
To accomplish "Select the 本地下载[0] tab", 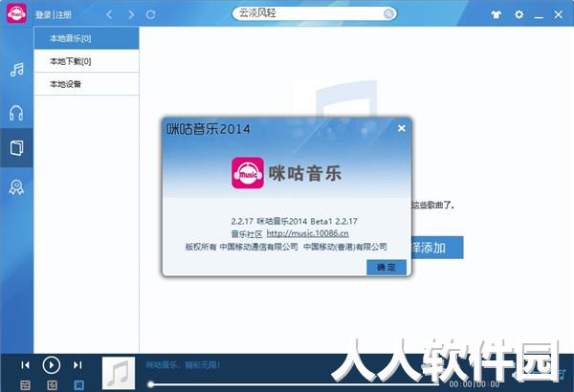I will tap(86, 61).
